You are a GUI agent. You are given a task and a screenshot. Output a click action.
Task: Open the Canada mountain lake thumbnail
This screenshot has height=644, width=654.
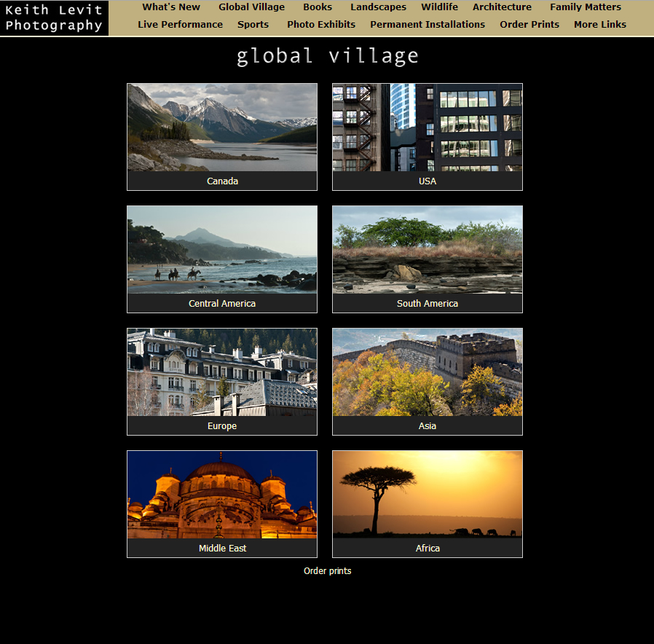[222, 127]
